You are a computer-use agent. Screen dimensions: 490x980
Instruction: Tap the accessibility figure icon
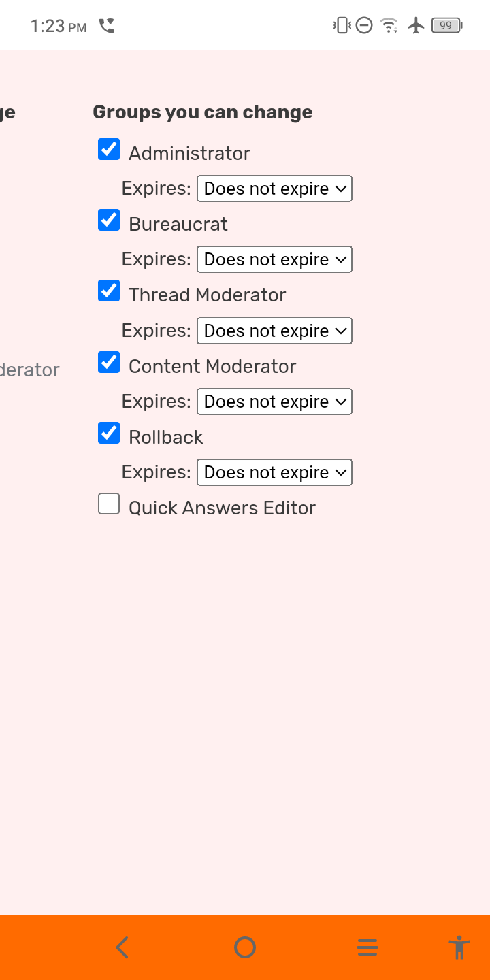459,947
